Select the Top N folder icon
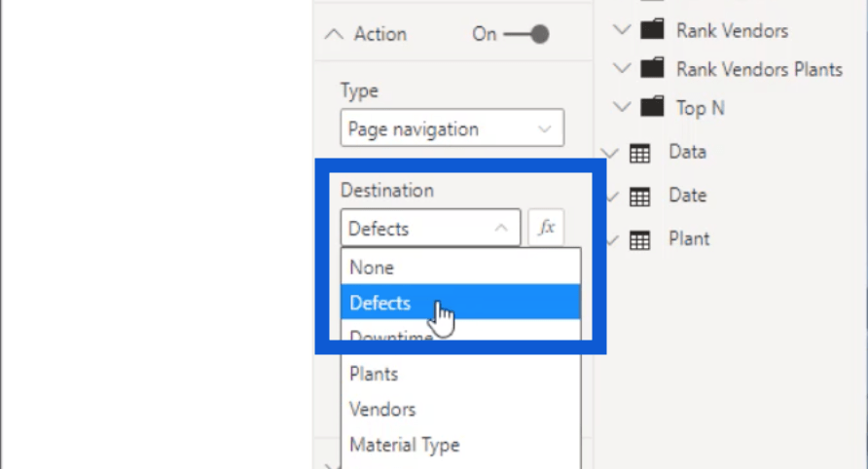This screenshot has width=868, height=469. (652, 106)
